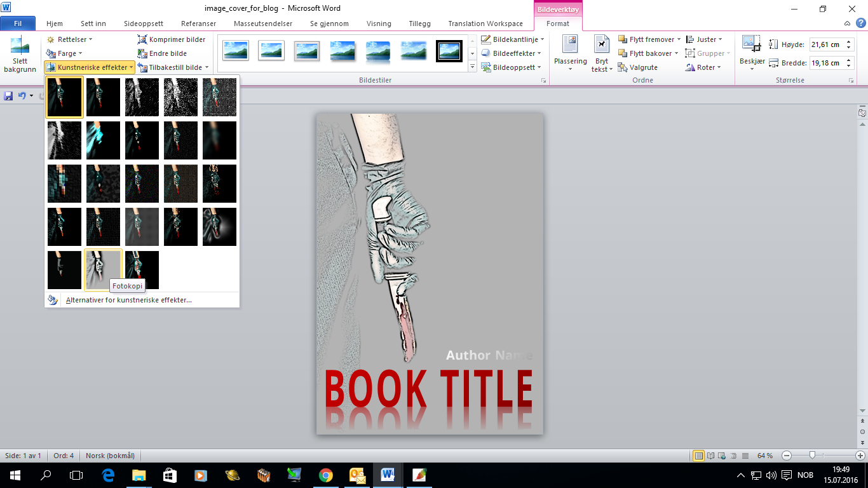Expand the Farge dropdown
Screen dimensions: 868x488
[x=65, y=53]
